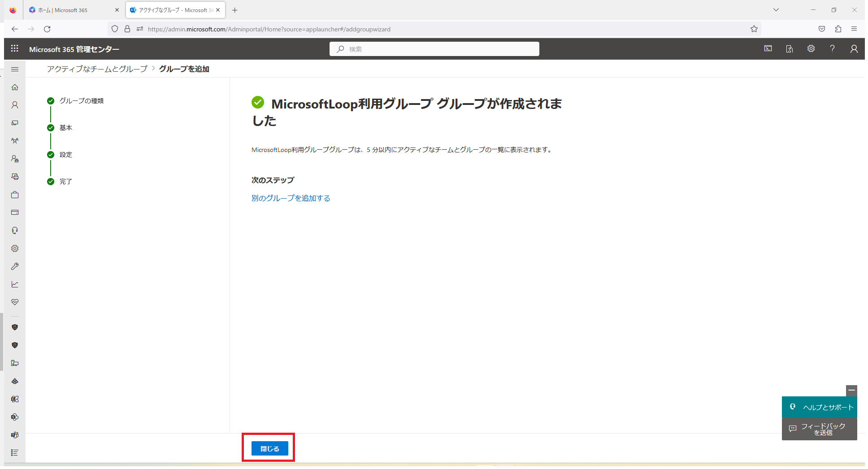Open Marketplace shopping bag sidebar icon
This screenshot has width=868, height=469.
point(15,195)
